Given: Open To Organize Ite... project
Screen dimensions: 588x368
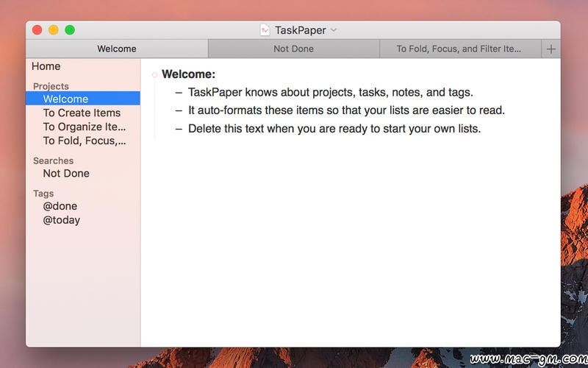Looking at the screenshot, I should 83,127.
